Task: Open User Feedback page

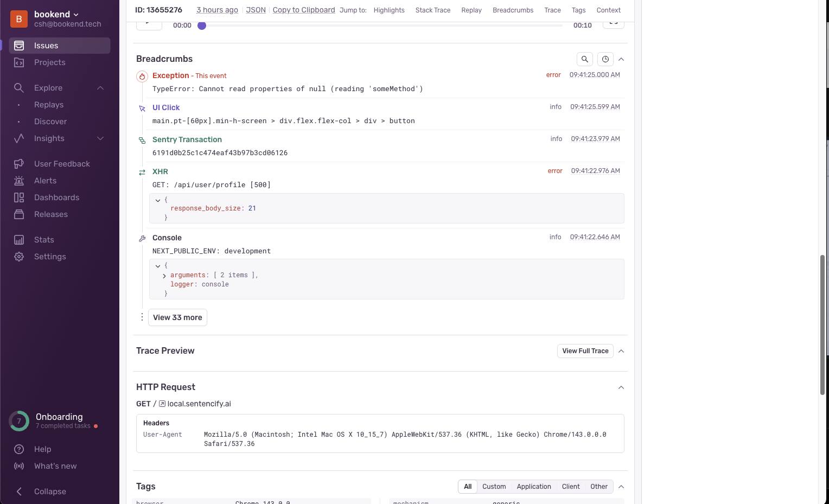Action: (x=62, y=164)
